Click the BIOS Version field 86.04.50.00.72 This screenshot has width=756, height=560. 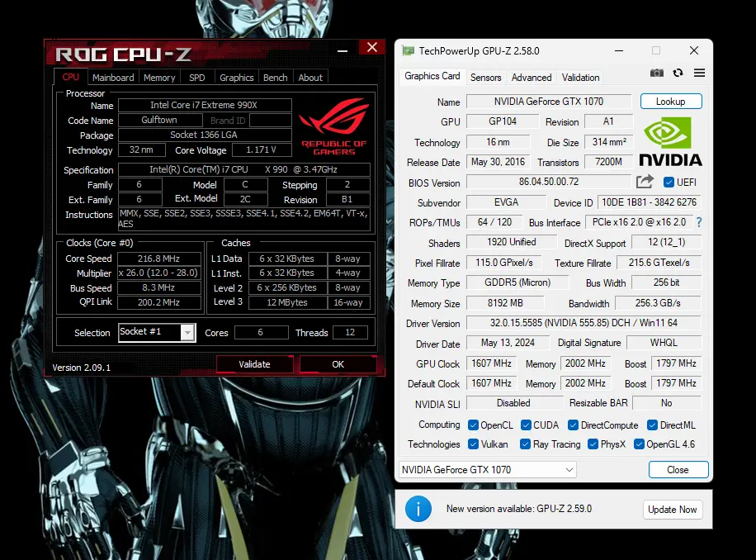click(549, 182)
